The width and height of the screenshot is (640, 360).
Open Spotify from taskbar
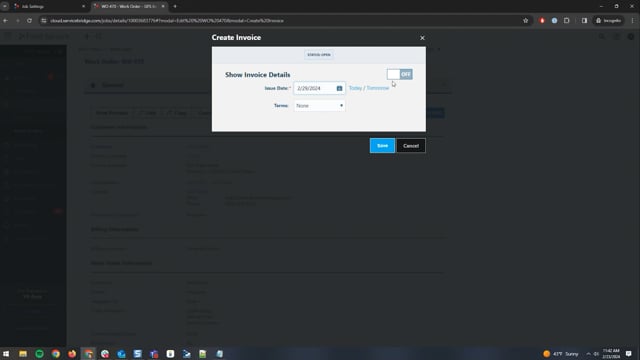(x=40, y=354)
